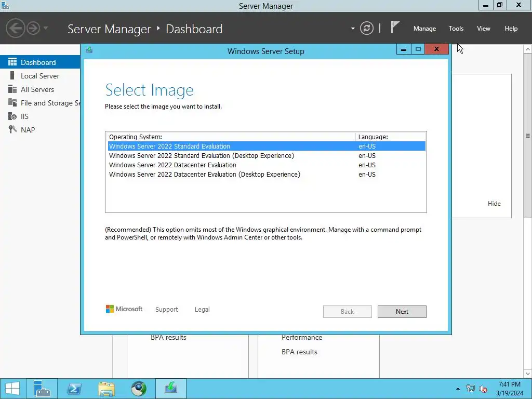
Task: Click the Language column header
Action: (x=391, y=137)
